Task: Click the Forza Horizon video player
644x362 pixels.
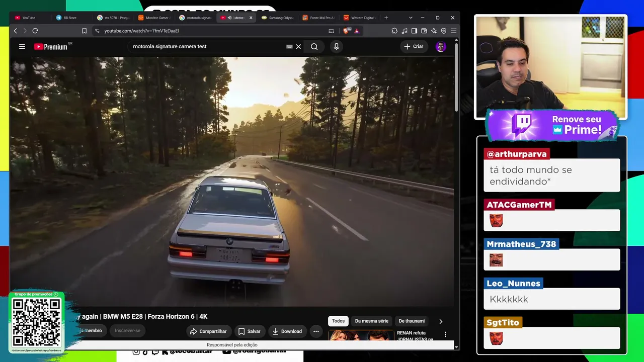Action: pos(232,181)
